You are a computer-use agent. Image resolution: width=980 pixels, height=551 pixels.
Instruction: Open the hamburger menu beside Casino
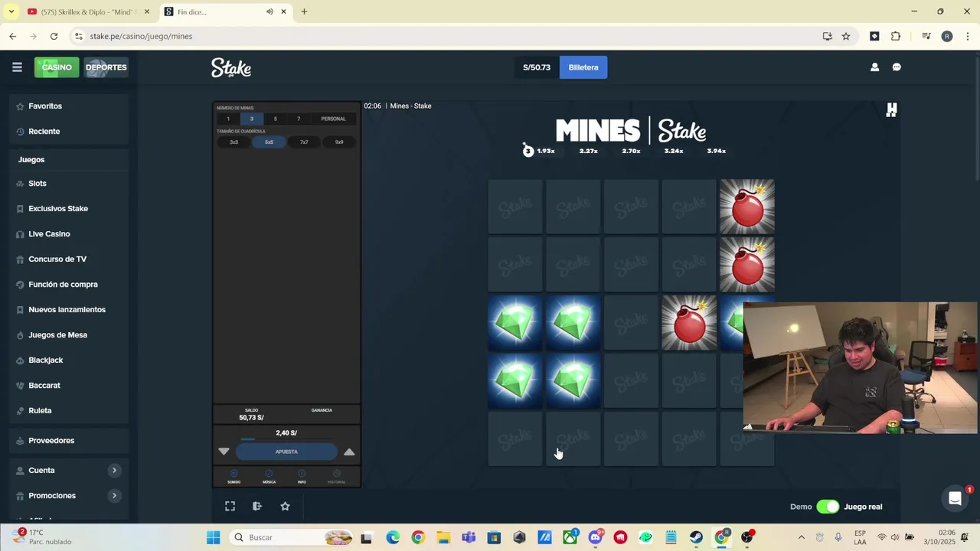click(x=17, y=67)
